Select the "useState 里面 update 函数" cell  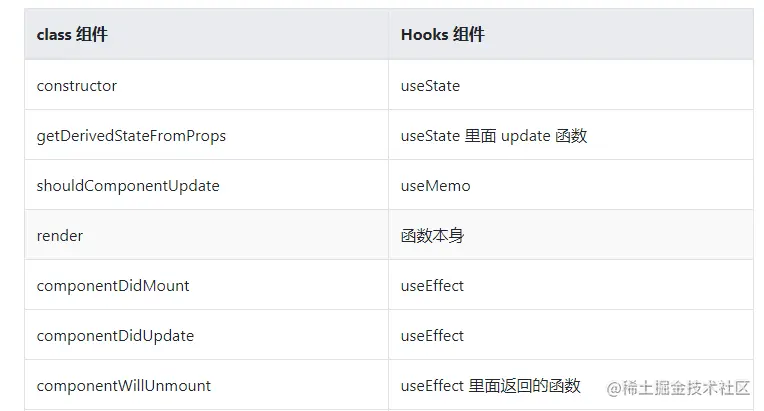(494, 136)
